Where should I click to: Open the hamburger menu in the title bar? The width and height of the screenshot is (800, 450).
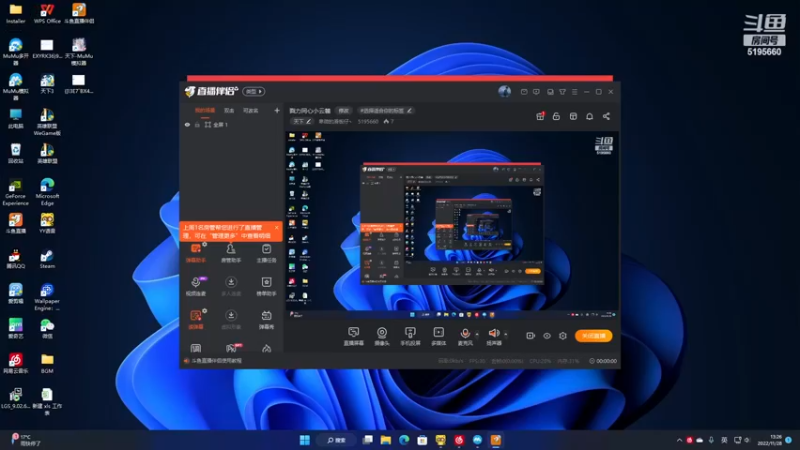pos(574,92)
